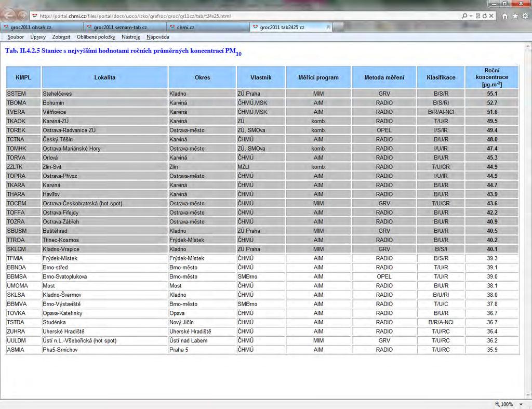Select the Nový Jičín district cell
Screen dimensions: 532x409
[202, 322]
